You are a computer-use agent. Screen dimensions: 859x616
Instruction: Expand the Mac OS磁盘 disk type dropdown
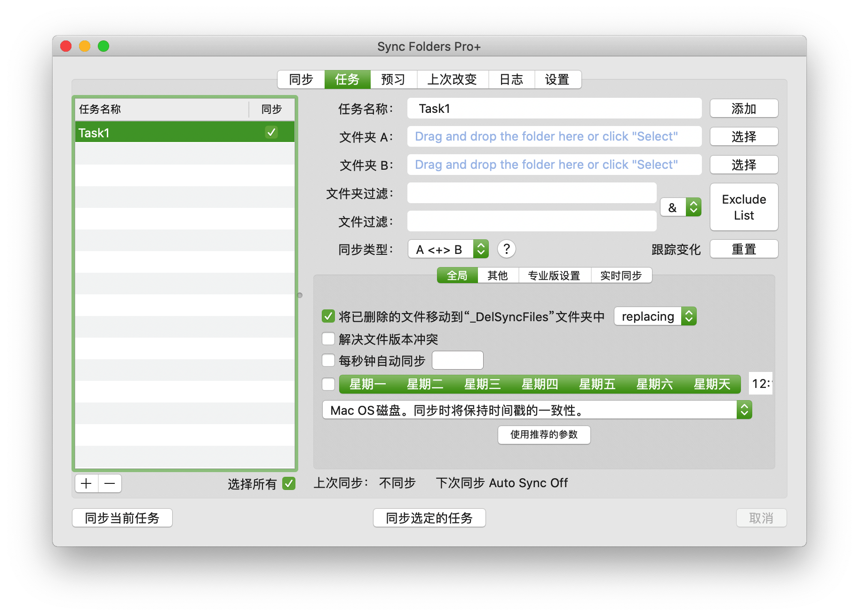[536, 410]
